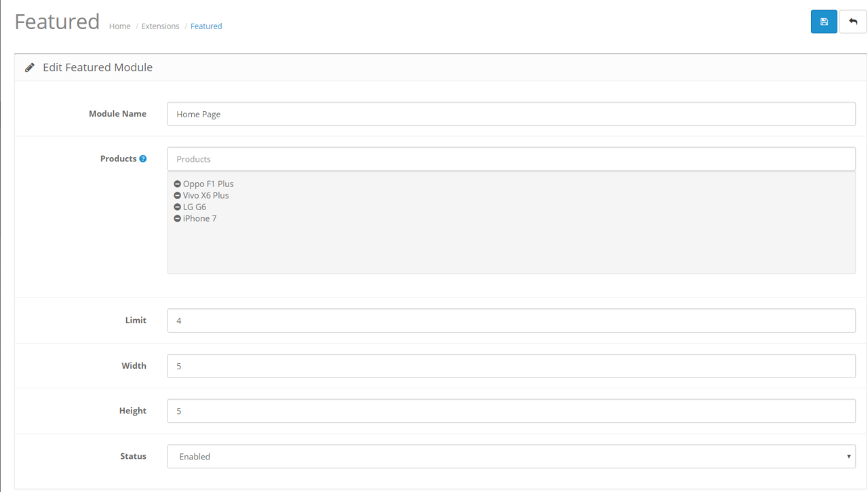This screenshot has width=868, height=492.
Task: Select the Width input field
Action: 511,366
